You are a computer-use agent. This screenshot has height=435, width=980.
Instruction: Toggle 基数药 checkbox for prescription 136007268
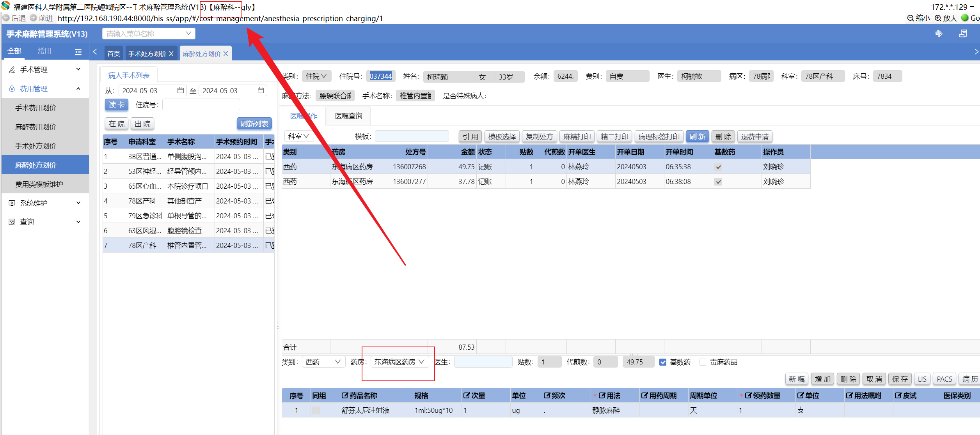(x=718, y=167)
